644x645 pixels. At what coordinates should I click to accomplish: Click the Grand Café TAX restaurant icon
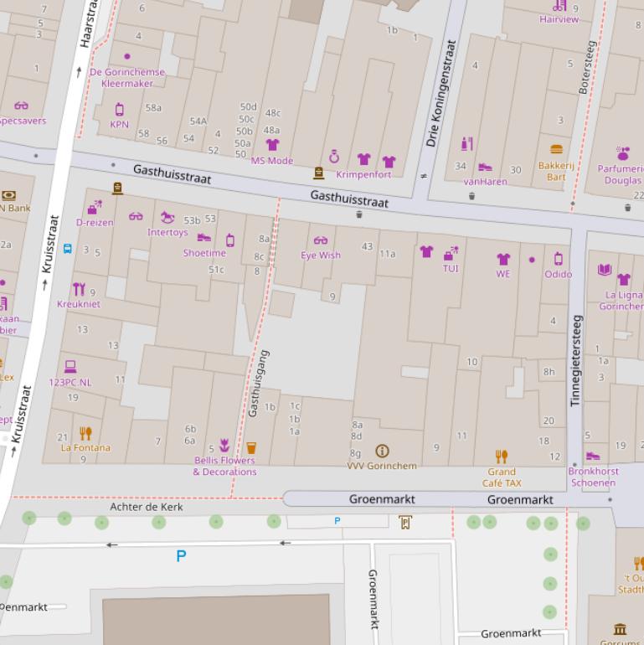[501, 457]
